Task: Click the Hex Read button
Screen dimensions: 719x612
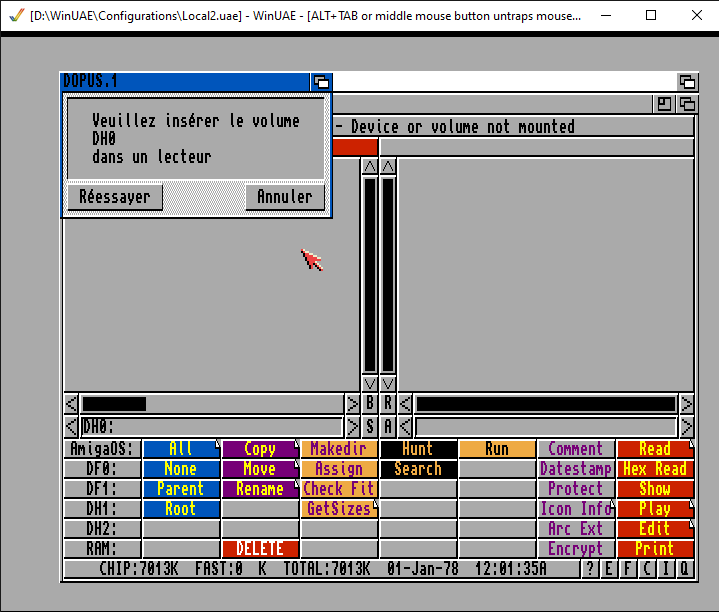Action: (655, 469)
